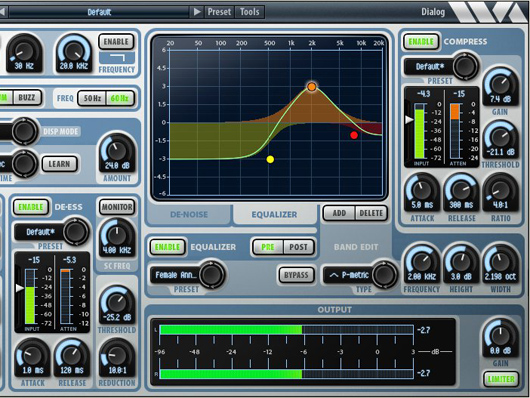Adjust the 2.198 oct band WIDTH knob

click(500, 264)
